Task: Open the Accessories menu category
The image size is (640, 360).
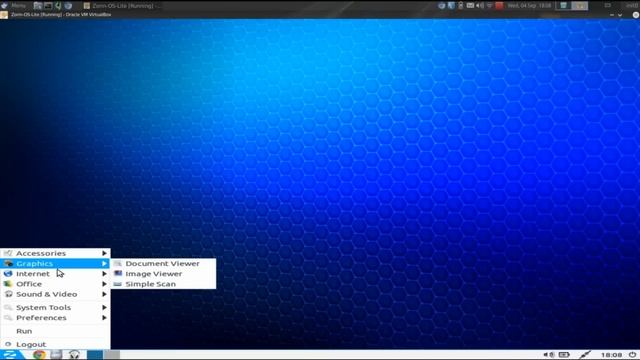Action: (x=55, y=253)
